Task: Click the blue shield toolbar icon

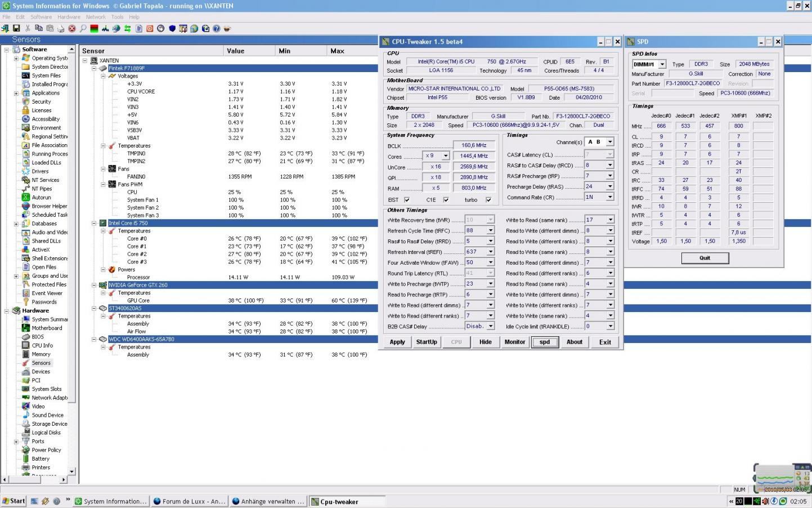Action: click(172, 28)
